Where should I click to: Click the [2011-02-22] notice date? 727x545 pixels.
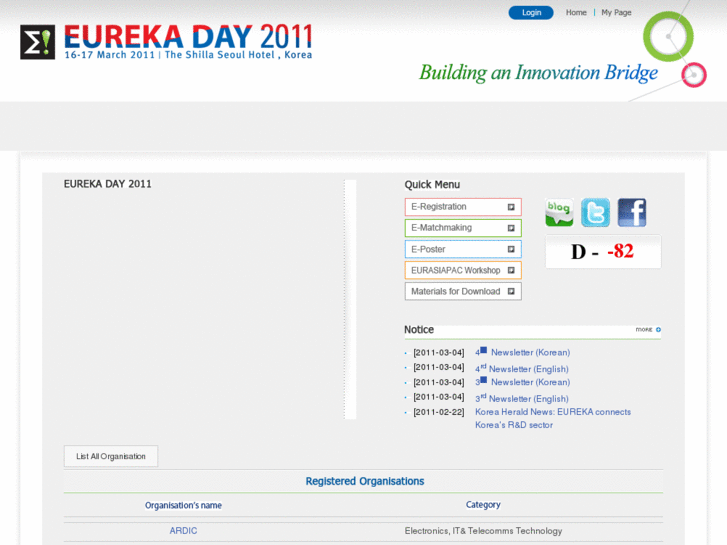click(439, 412)
